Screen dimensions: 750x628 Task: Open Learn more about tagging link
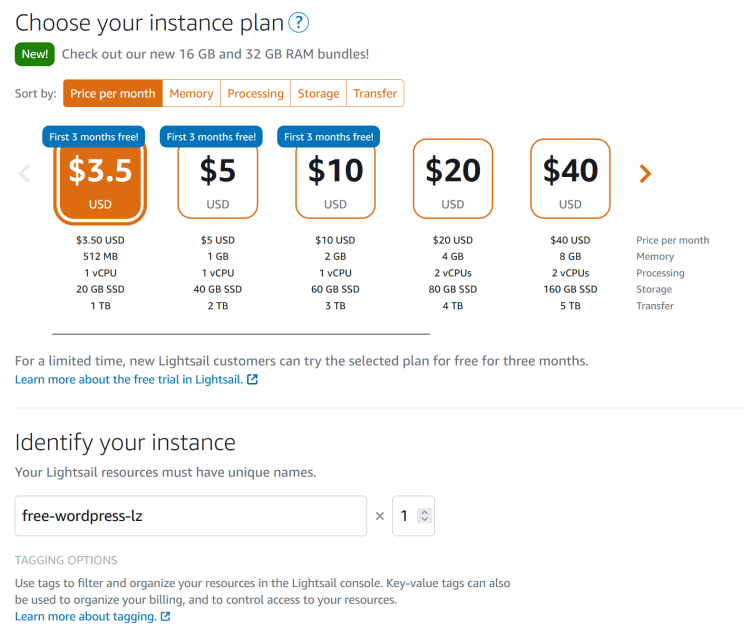click(85, 617)
